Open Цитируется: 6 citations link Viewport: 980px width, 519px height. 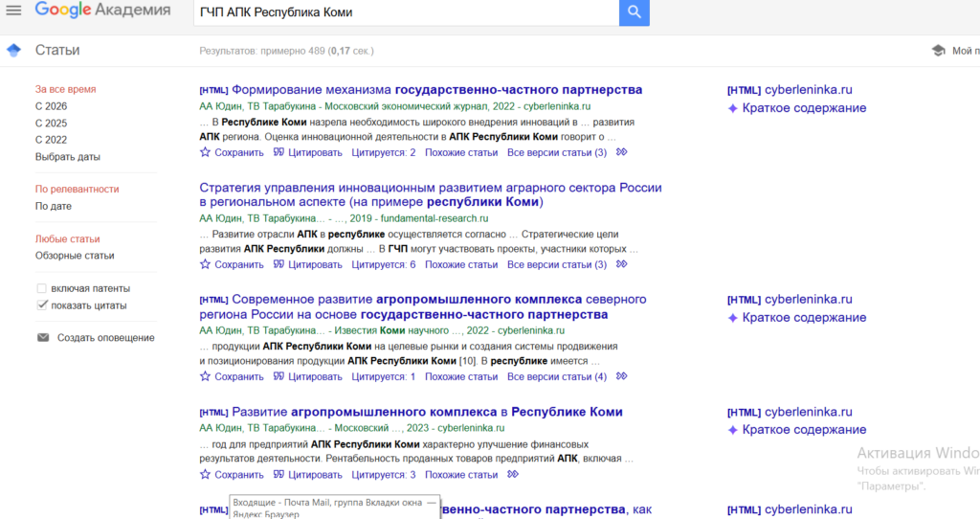point(383,264)
